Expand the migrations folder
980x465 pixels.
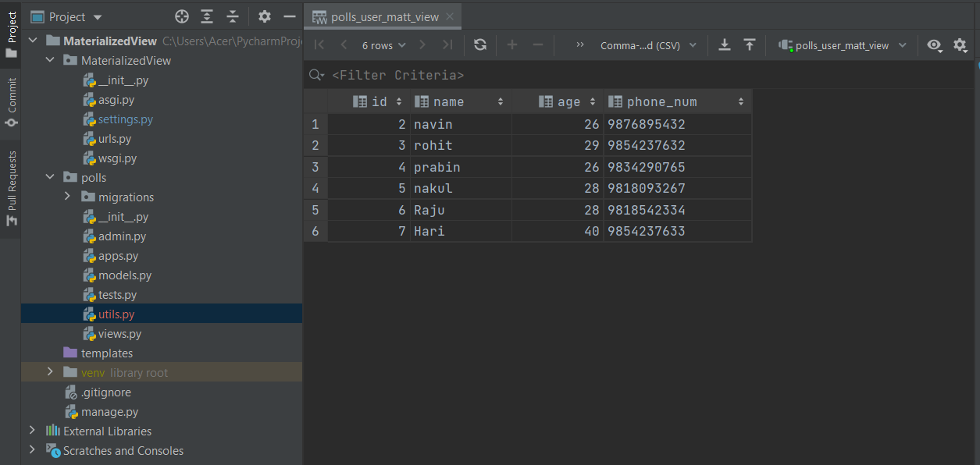pos(67,197)
